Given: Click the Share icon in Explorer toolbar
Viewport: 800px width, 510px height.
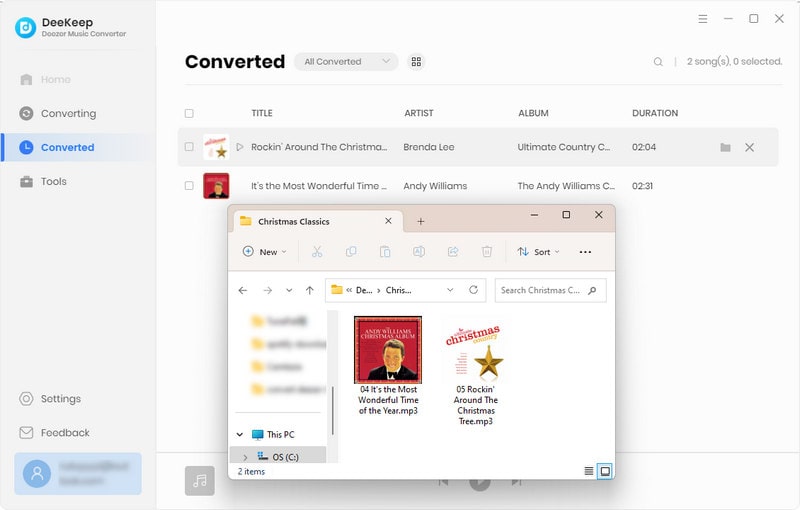Looking at the screenshot, I should tap(453, 251).
